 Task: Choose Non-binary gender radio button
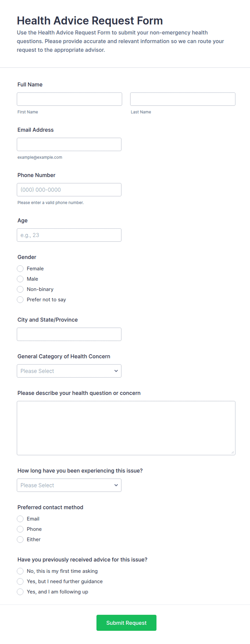[x=20, y=289]
